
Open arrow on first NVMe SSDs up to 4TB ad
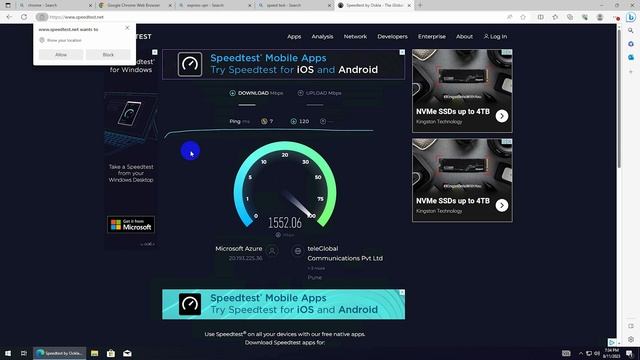[502, 116]
